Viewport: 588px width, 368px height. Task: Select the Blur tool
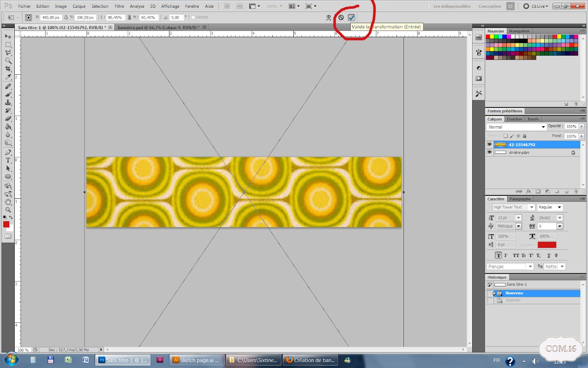[x=8, y=135]
